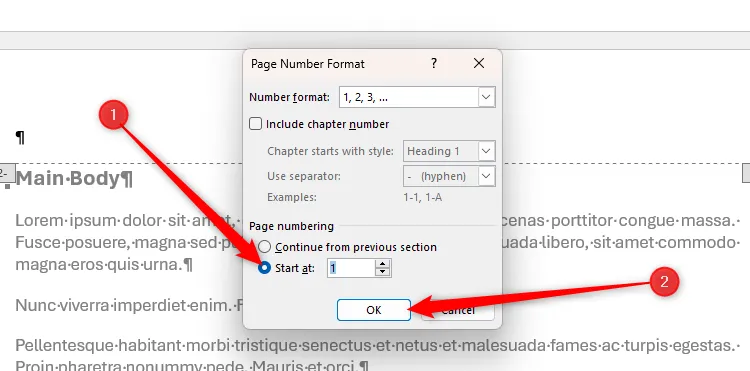Select Continue from previous section option
The height and width of the screenshot is (371, 750).
tap(265, 247)
